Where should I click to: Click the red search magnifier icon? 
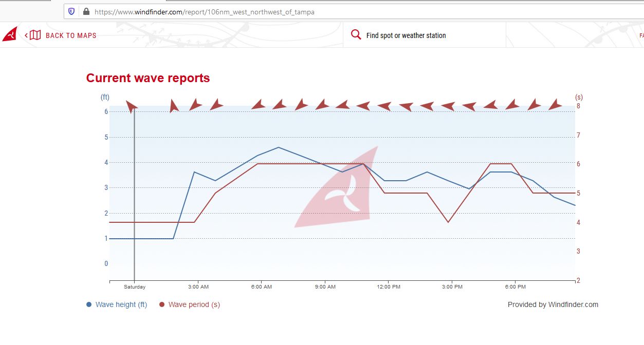click(x=356, y=35)
